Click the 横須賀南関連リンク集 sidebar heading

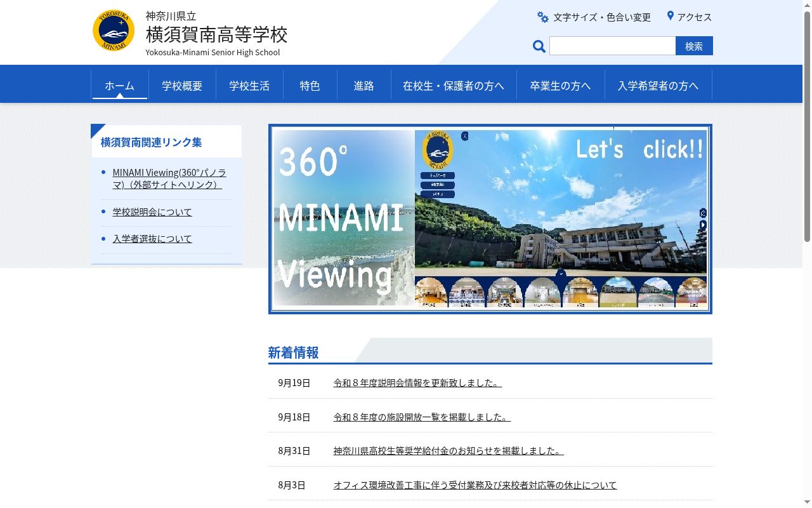pyautogui.click(x=151, y=142)
